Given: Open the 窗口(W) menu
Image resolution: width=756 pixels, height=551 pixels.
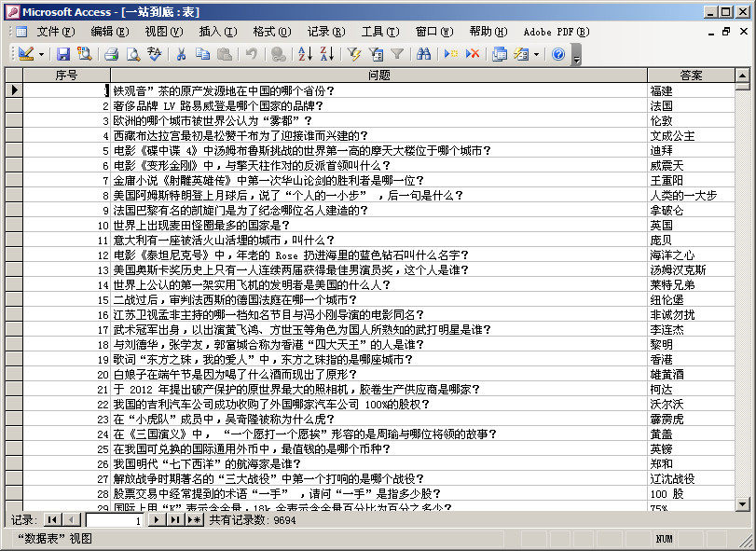Looking at the screenshot, I should click(x=434, y=32).
